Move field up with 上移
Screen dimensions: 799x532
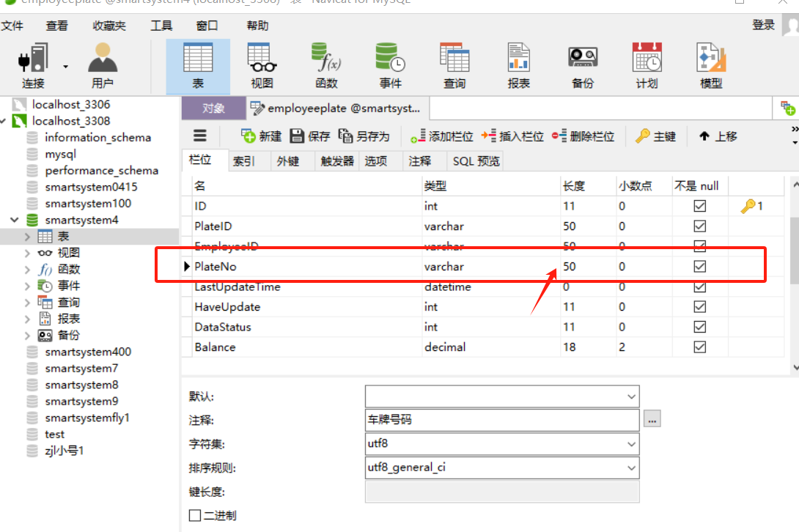click(x=718, y=136)
